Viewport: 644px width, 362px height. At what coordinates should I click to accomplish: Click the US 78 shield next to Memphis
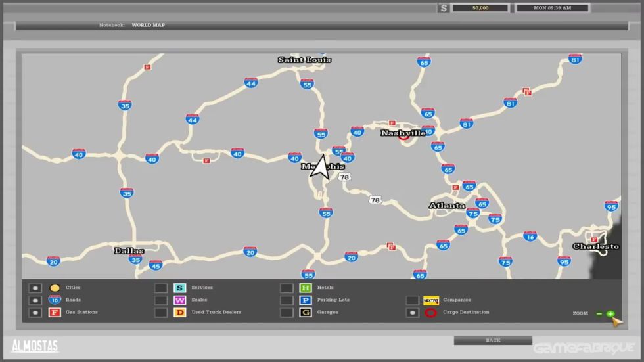344,177
